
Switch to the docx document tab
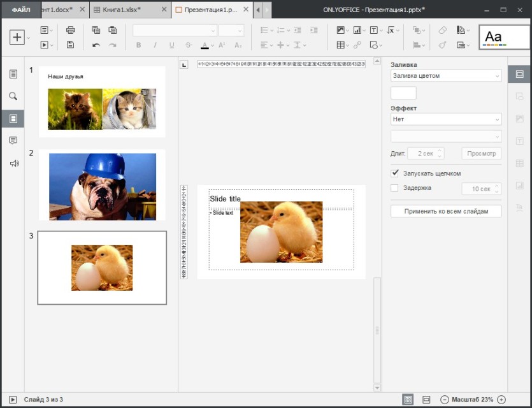tap(64, 10)
